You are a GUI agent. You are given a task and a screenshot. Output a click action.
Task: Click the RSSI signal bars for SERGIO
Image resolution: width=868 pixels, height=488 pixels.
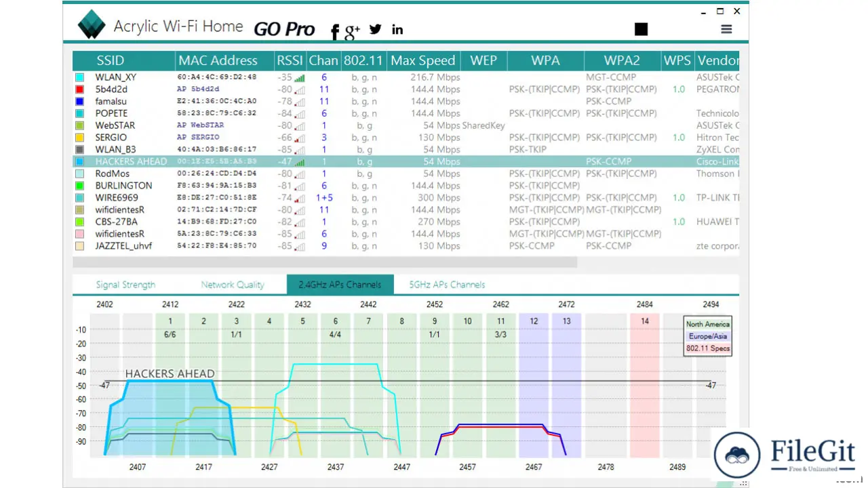click(x=299, y=138)
